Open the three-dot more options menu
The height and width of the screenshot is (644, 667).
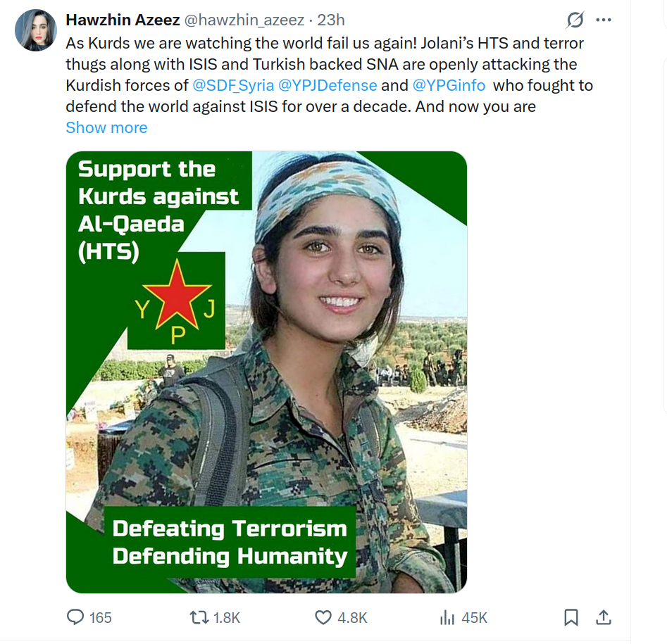[604, 20]
